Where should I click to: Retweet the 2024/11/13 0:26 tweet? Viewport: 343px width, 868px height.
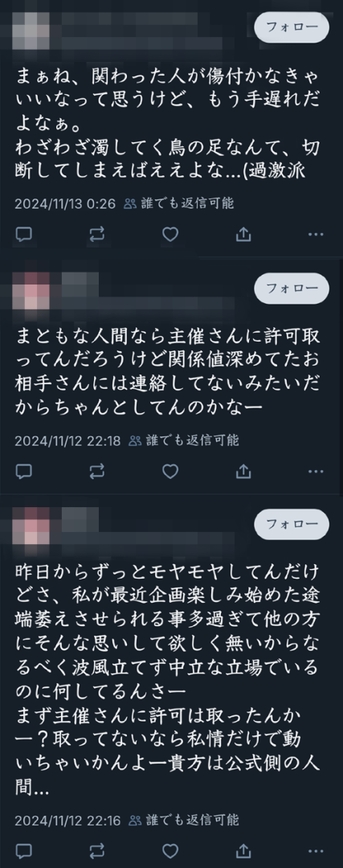pos(97,235)
